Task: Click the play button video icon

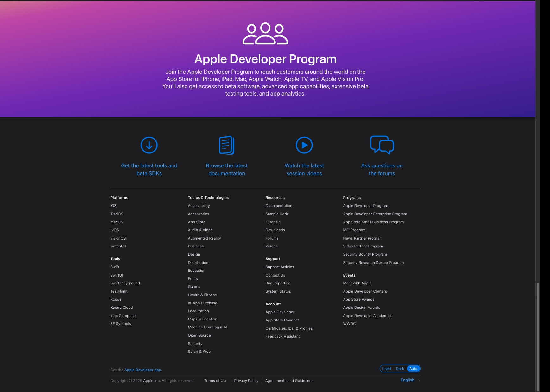Action: pyautogui.click(x=304, y=145)
